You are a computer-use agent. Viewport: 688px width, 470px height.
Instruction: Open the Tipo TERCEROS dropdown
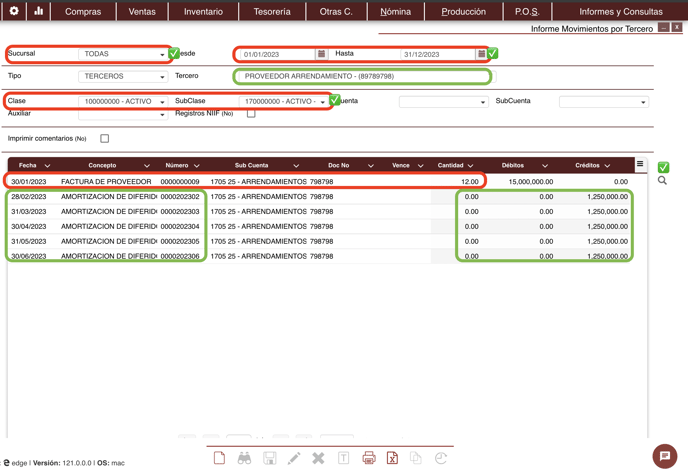click(x=123, y=76)
